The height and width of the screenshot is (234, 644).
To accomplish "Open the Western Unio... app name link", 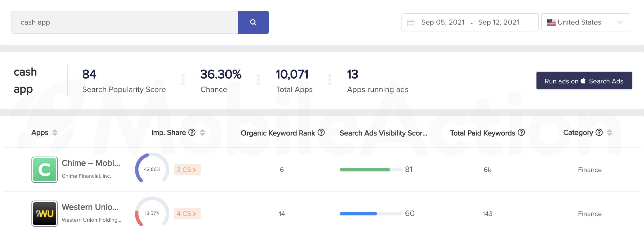I will point(90,207).
